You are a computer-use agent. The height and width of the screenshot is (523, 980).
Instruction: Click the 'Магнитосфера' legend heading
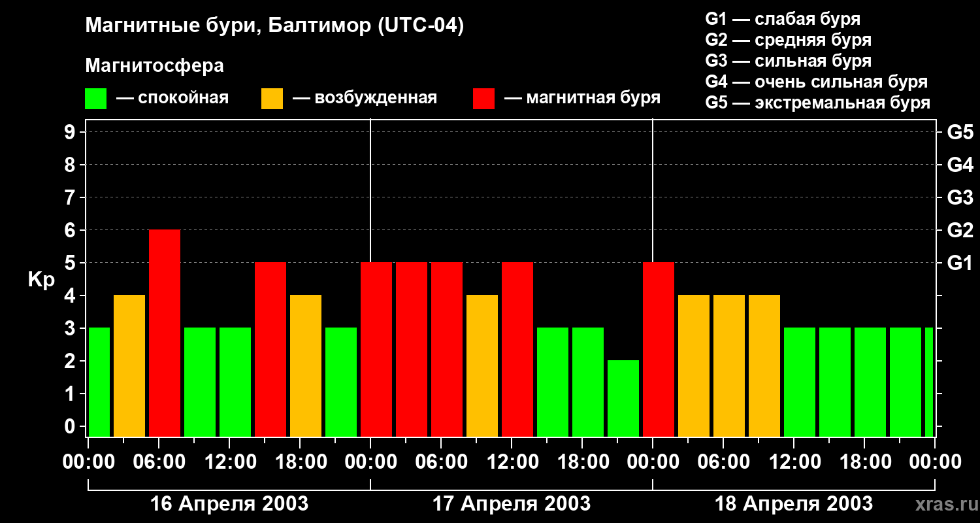[154, 66]
